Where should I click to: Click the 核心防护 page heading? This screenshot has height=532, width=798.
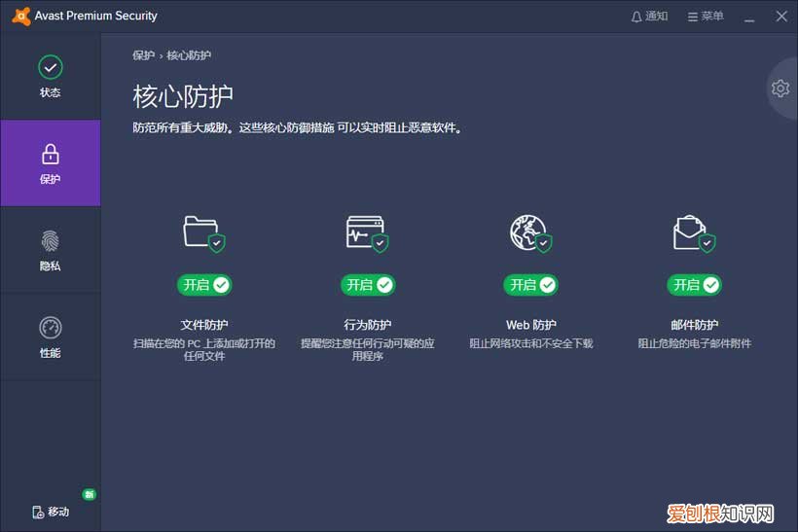pos(183,96)
